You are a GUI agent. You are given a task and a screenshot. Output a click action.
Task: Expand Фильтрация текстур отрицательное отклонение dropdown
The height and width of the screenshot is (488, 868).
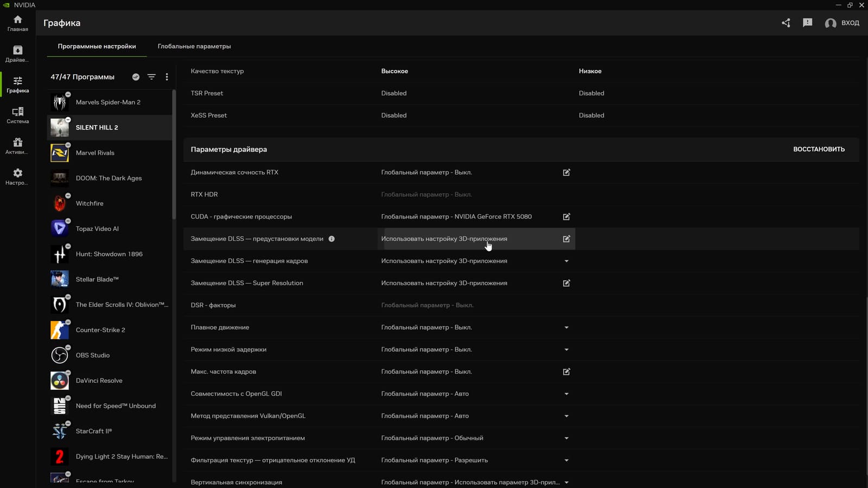point(566,460)
